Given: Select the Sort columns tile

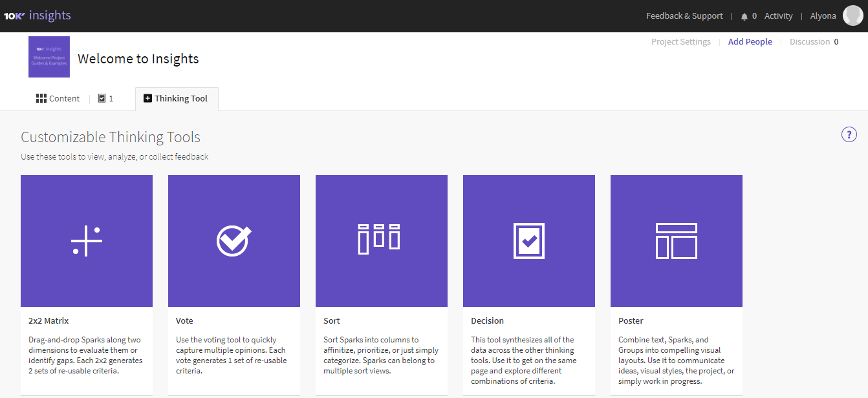Looking at the screenshot, I should point(382,241).
